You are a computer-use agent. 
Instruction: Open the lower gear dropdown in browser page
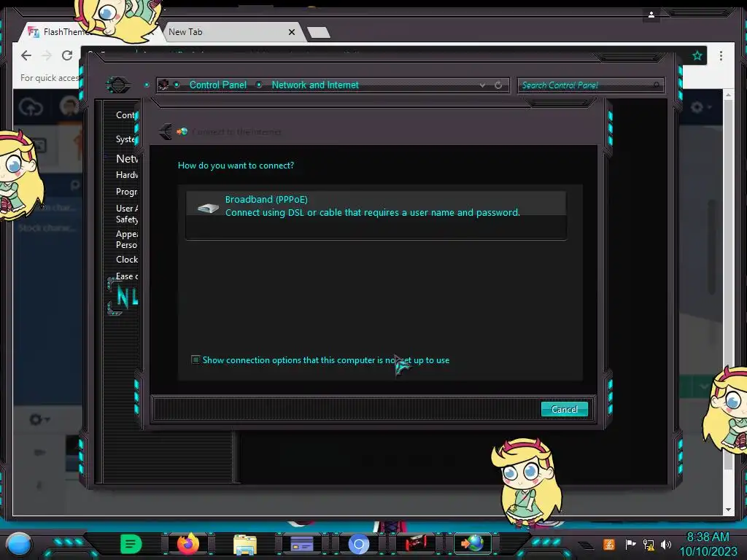pyautogui.click(x=39, y=419)
